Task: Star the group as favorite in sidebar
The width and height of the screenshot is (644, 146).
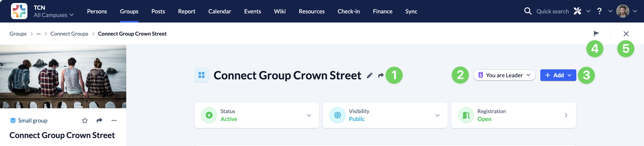Action: [x=85, y=121]
